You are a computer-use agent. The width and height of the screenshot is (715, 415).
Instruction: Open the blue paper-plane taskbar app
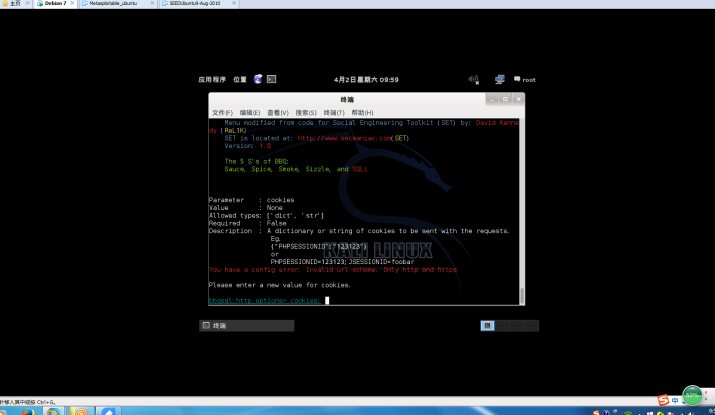point(108,411)
